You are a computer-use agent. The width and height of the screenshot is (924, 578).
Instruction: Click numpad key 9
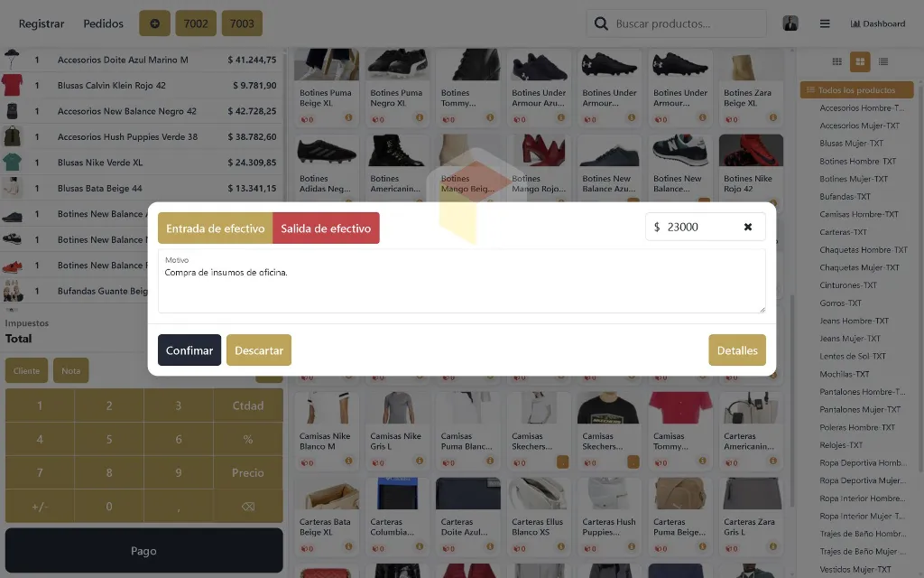click(x=179, y=472)
